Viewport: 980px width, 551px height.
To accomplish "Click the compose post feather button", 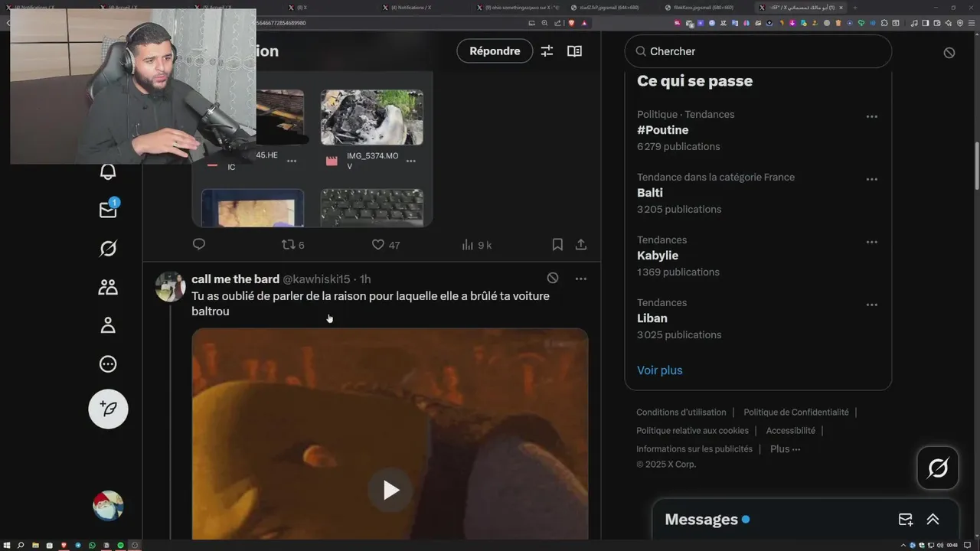I will coord(108,409).
